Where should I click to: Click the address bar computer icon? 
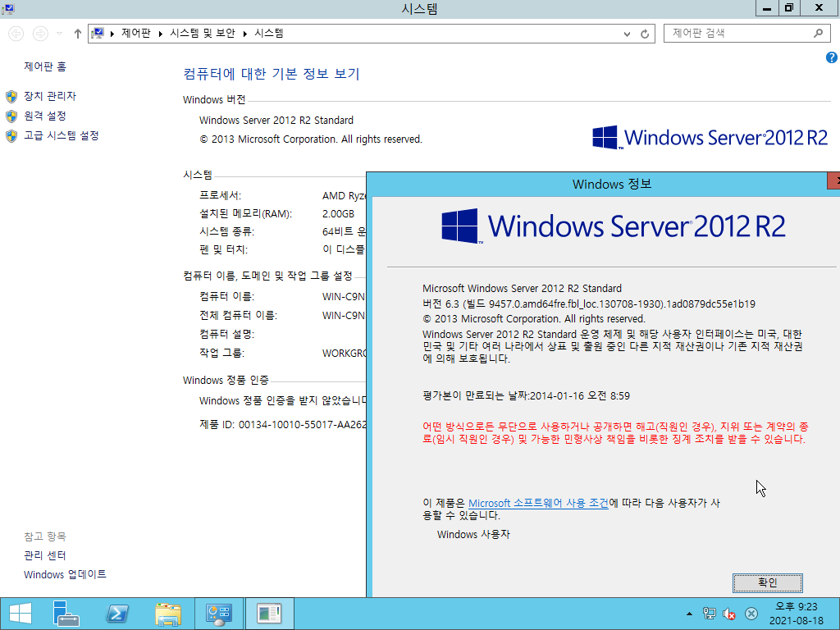pos(98,33)
